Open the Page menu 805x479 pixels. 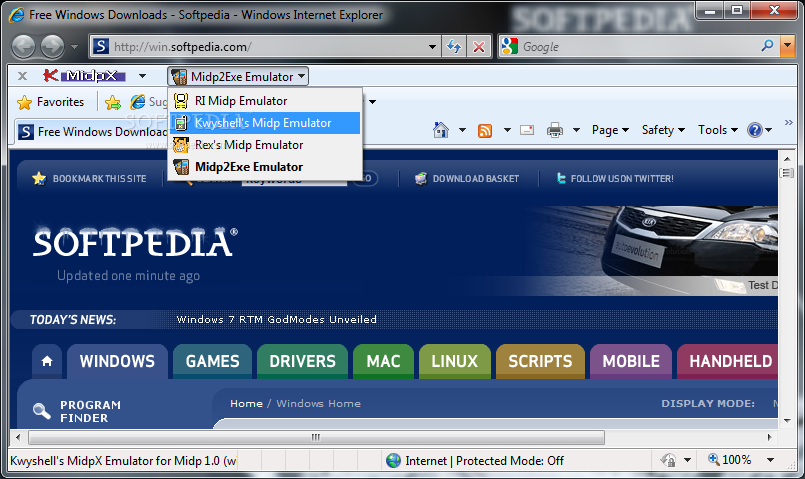(610, 130)
